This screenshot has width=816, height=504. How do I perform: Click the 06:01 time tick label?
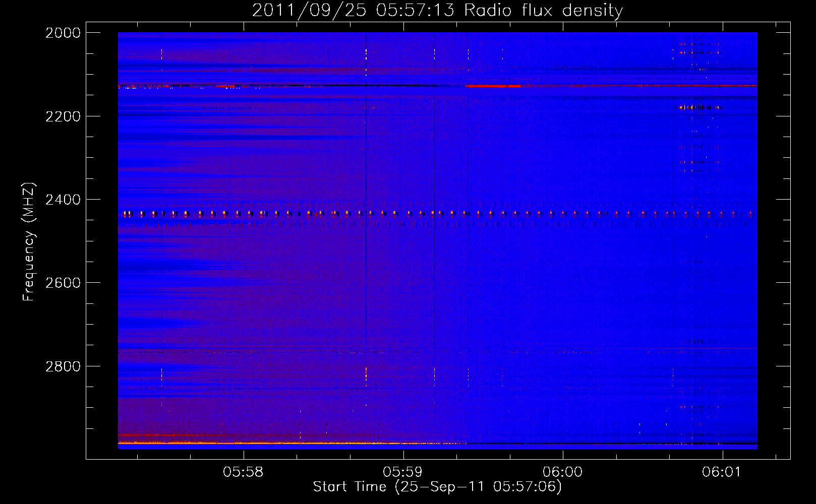tap(722, 472)
